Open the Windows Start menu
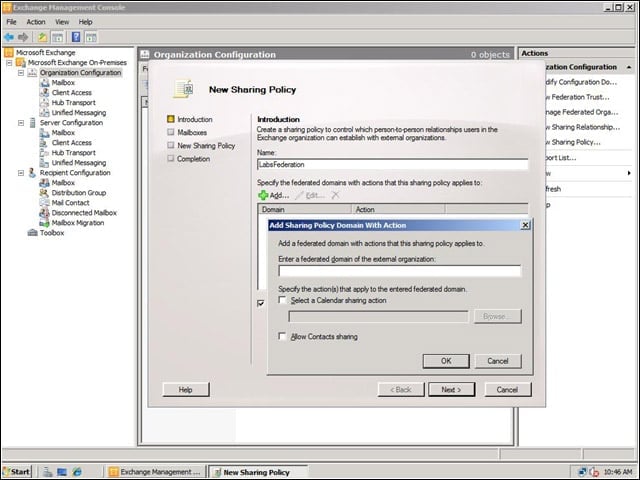The width and height of the screenshot is (640, 480). coord(17,472)
